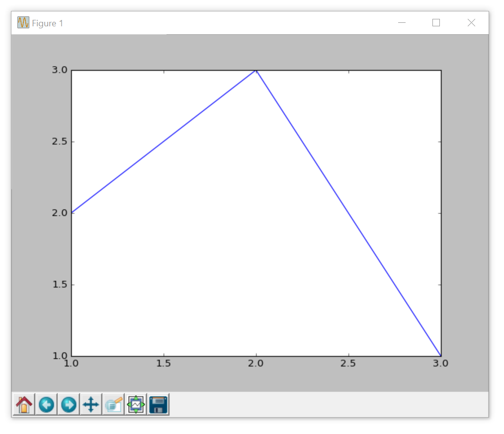Image resolution: width=504 pixels, height=434 pixels.
Task: Click the Figure 1 window icon in title bar
Action: 23,23
